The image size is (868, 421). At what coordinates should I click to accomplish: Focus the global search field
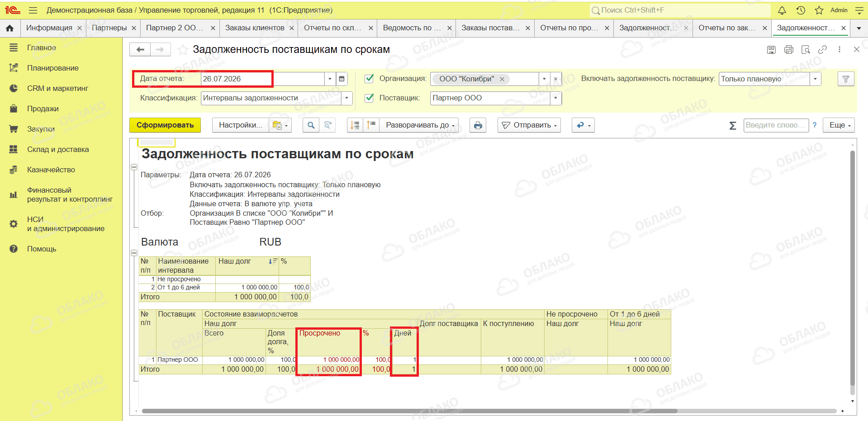click(680, 10)
